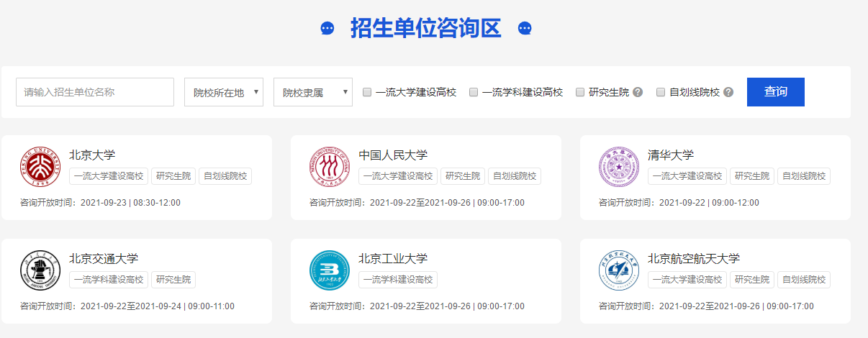The image size is (868, 338).
Task: Open the 清华大学 name link
Action: [x=671, y=155]
